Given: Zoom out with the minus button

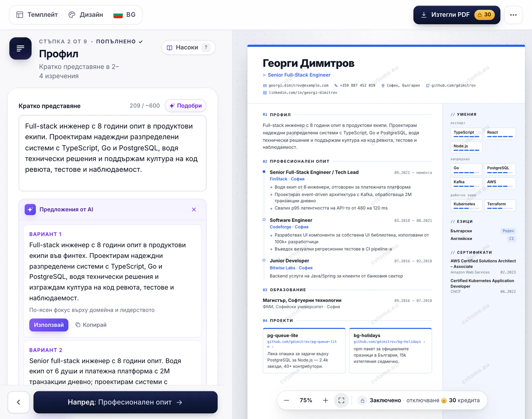Looking at the screenshot, I should [x=287, y=400].
